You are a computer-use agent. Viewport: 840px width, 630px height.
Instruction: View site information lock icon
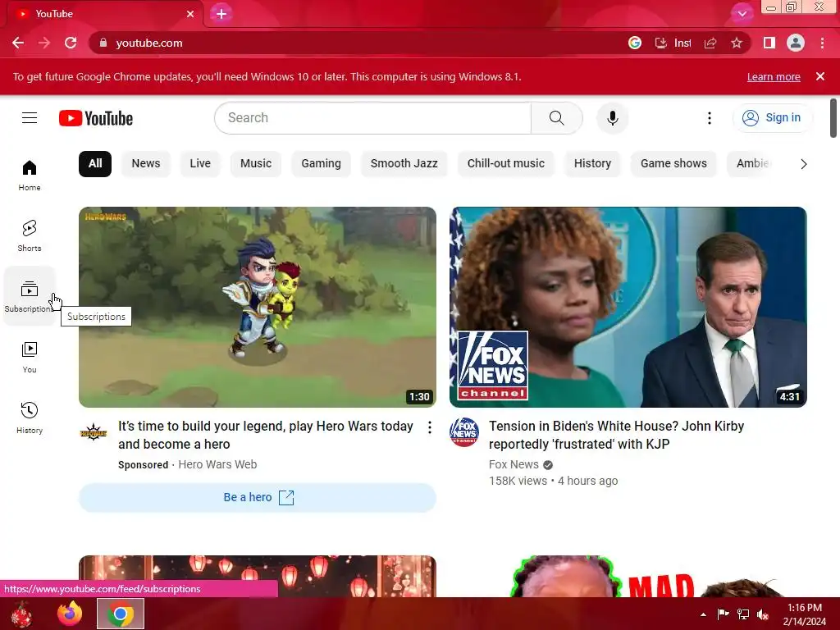(103, 43)
